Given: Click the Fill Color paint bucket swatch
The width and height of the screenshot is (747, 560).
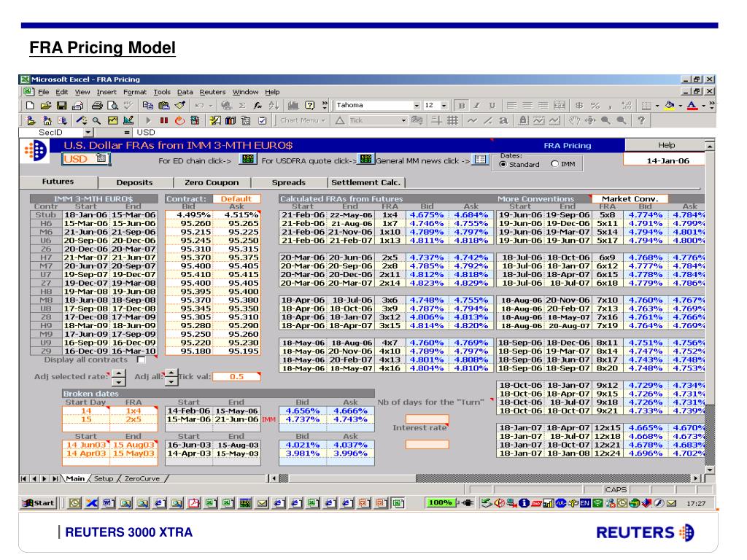Looking at the screenshot, I should coord(670,106).
